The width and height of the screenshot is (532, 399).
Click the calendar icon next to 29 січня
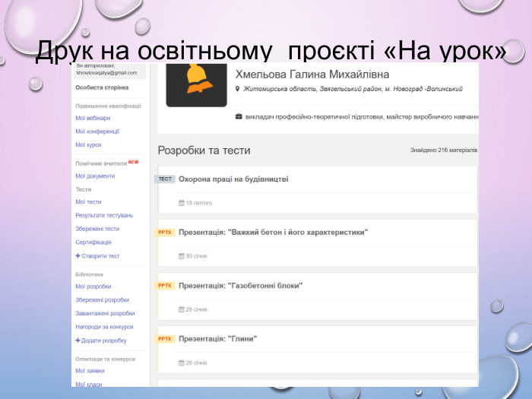(x=182, y=309)
